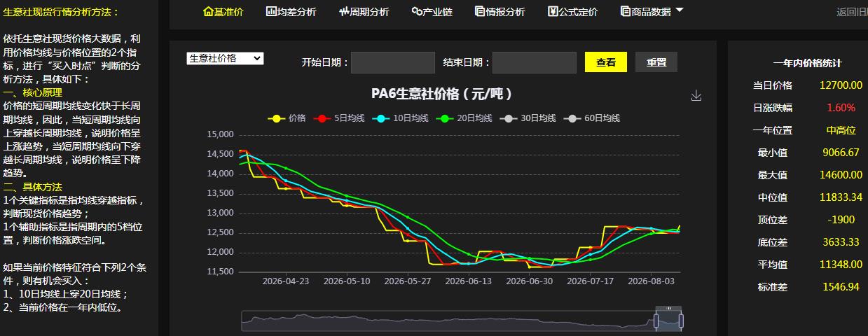This screenshot has width=868, height=336.
Task: Toggle the 20日均线 legend series
Action: pyautogui.click(x=464, y=118)
